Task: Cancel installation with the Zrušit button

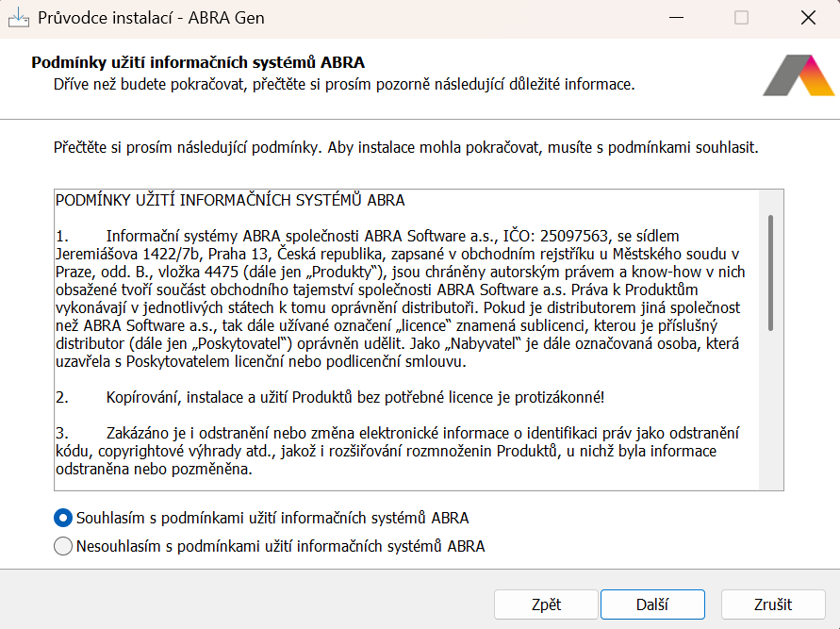Action: [x=773, y=604]
